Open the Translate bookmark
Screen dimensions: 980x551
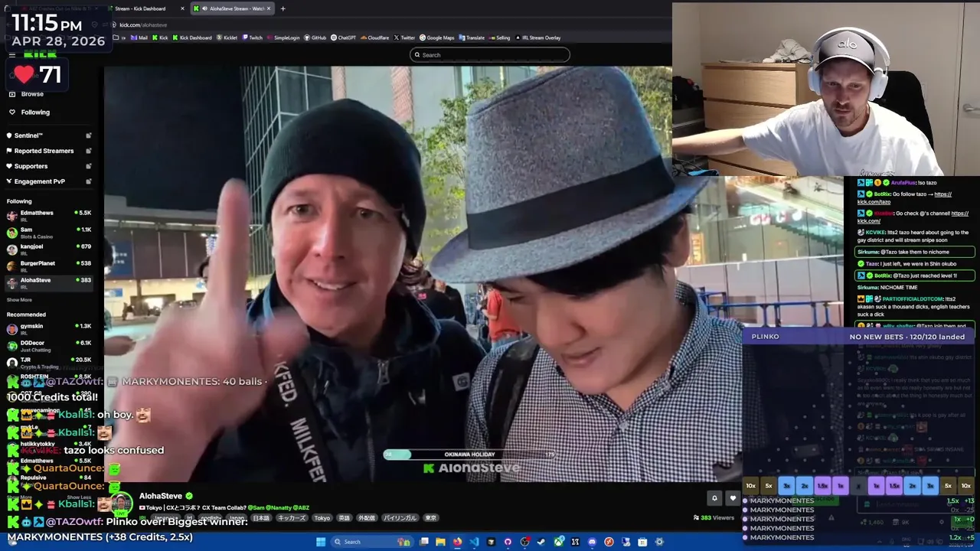pyautogui.click(x=472, y=37)
